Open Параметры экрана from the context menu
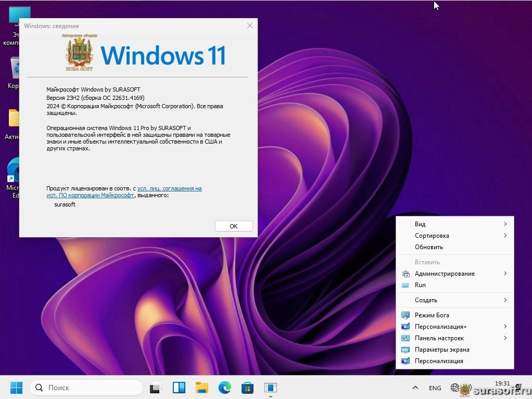The width and height of the screenshot is (532, 399). (x=441, y=350)
